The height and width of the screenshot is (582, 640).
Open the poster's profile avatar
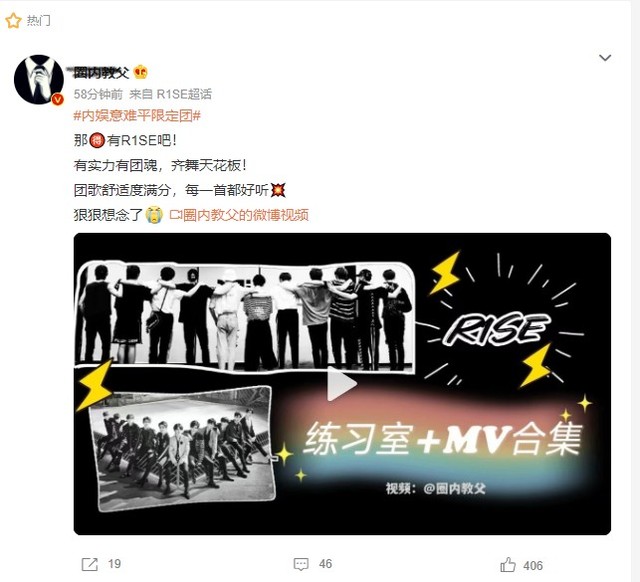[38, 80]
